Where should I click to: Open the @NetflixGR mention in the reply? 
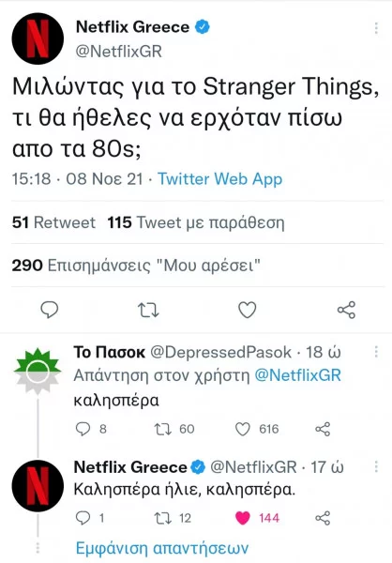[297, 375]
